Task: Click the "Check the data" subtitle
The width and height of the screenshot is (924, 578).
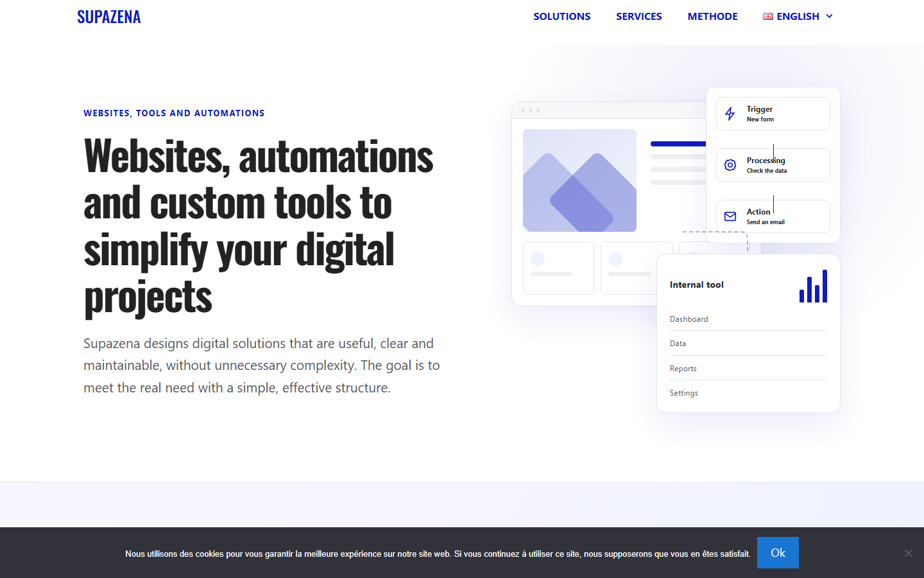Action: click(x=767, y=171)
